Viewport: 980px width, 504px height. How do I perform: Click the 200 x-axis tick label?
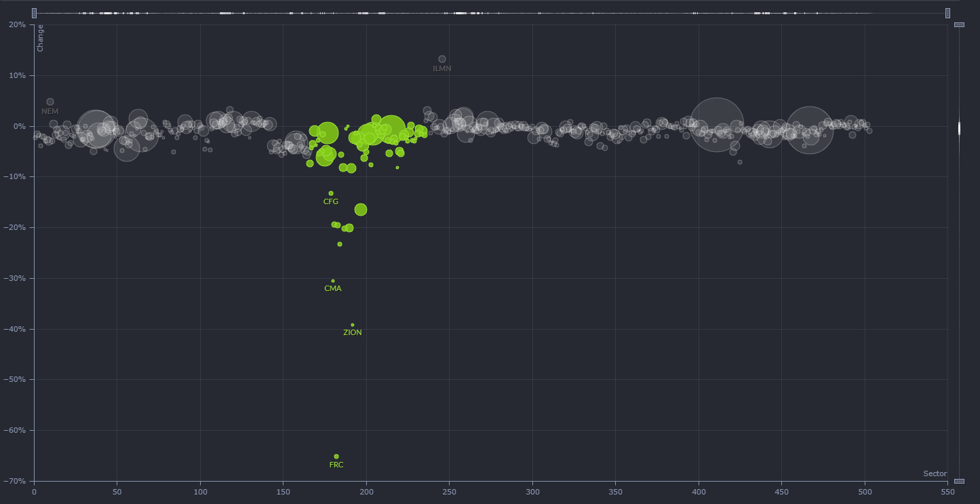[x=366, y=490]
